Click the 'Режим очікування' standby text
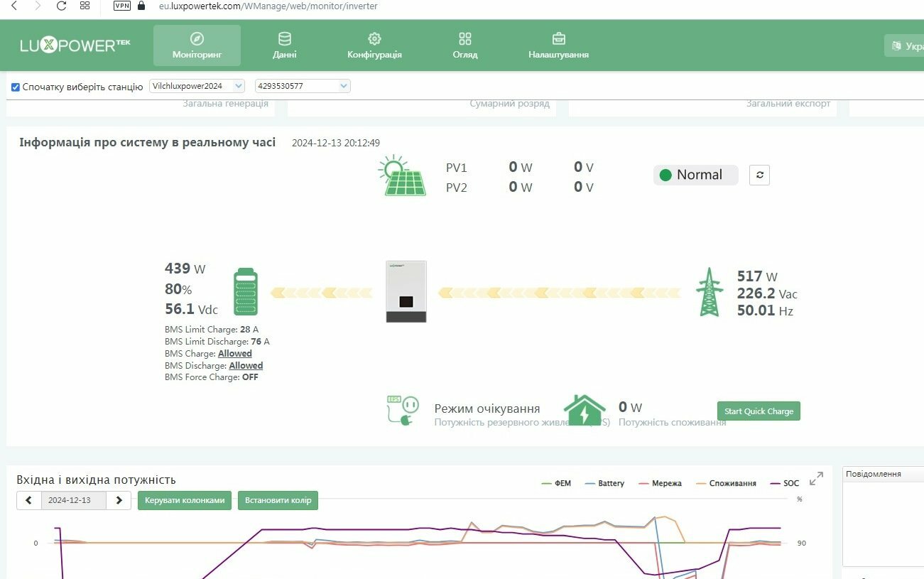Screen dimensions: 924x579 (x=487, y=408)
